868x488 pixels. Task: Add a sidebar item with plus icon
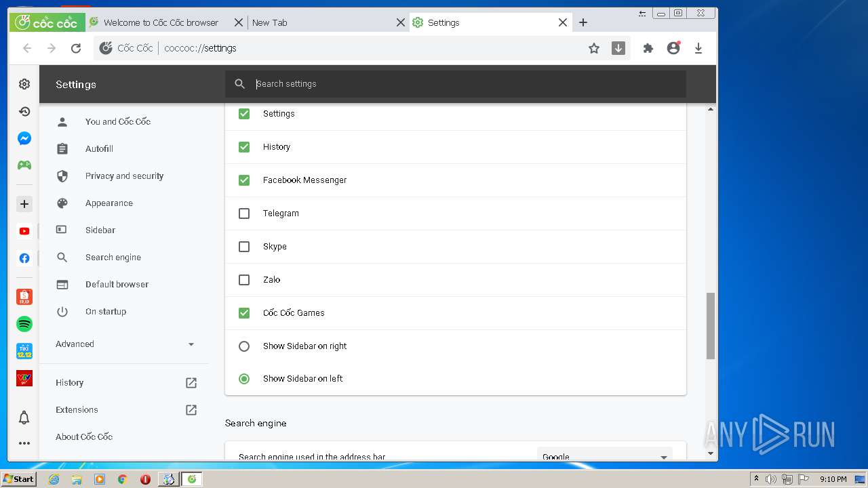(24, 203)
